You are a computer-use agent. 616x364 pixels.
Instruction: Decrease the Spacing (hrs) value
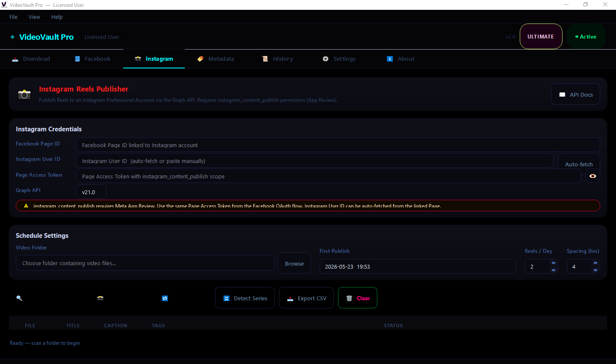click(x=595, y=270)
